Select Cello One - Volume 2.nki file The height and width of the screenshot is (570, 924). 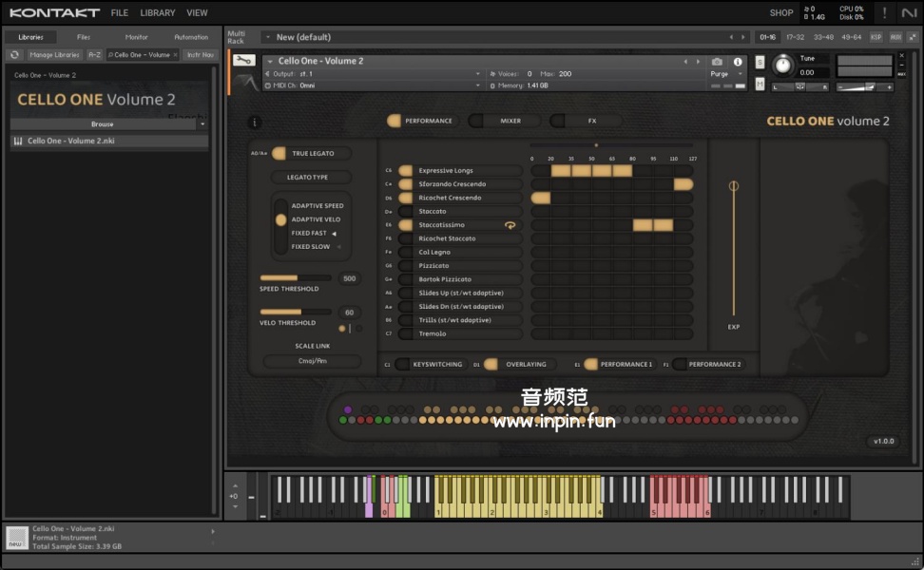pyautogui.click(x=70, y=142)
